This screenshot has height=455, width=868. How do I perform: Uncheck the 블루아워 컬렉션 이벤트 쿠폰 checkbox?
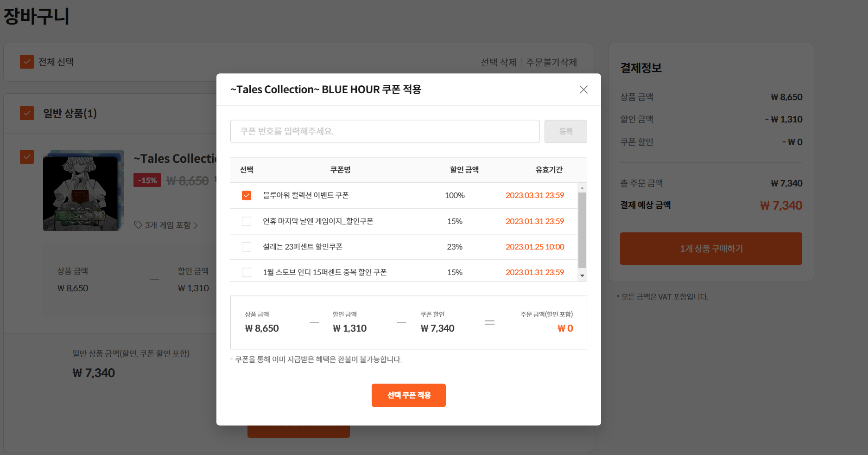click(x=247, y=195)
